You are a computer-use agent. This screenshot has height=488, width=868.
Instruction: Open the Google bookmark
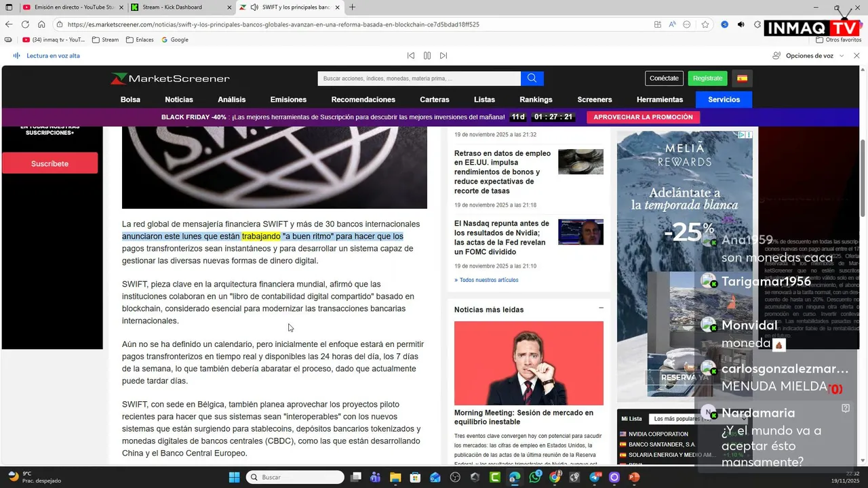point(175,40)
